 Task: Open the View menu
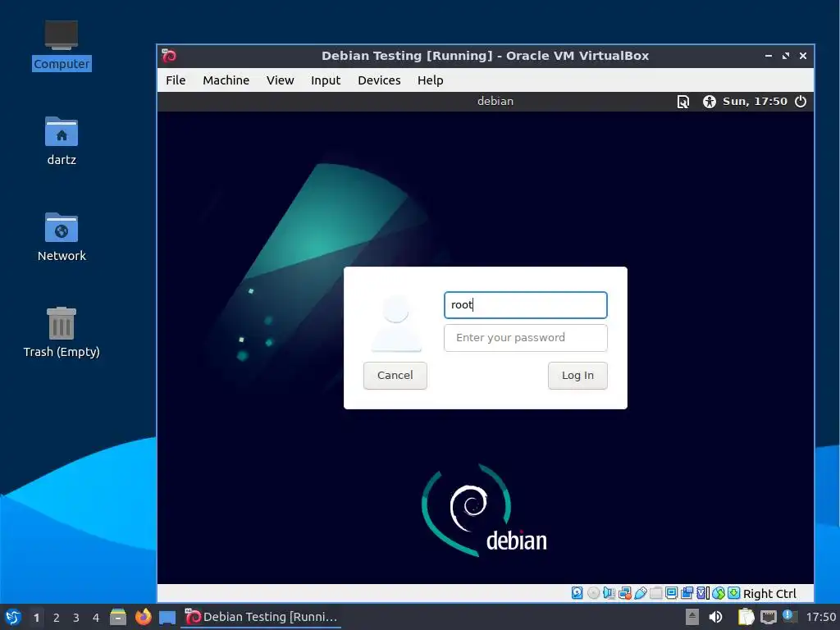(x=281, y=80)
